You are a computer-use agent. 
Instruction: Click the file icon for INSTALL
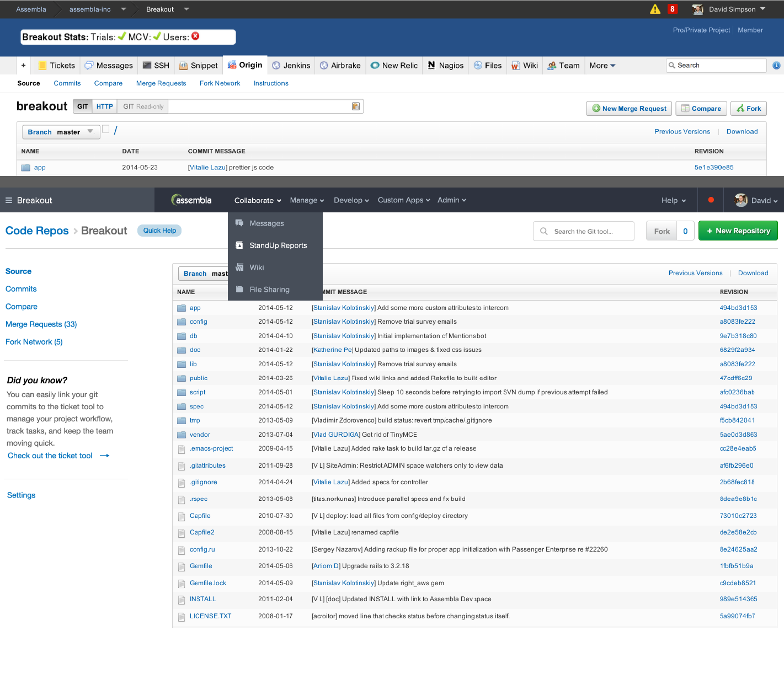[x=182, y=600]
